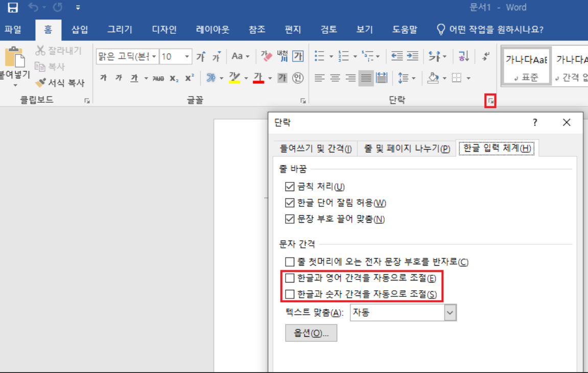Center-align the text
588x373 pixels.
click(335, 78)
